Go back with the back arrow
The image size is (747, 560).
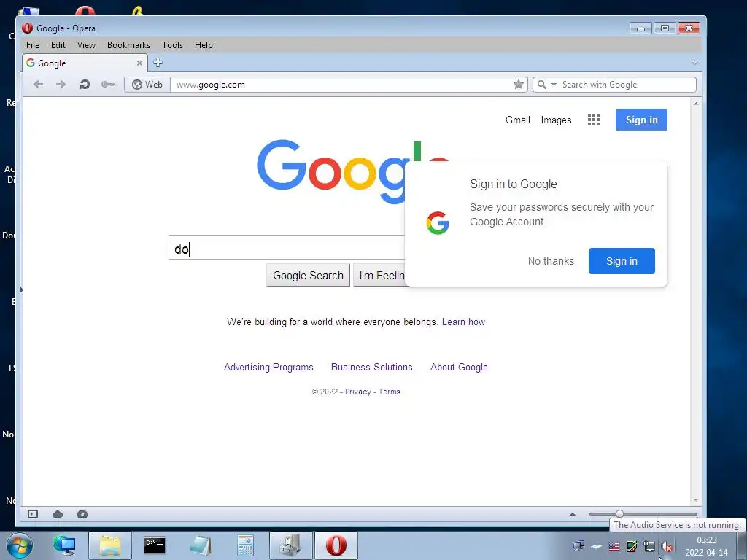click(39, 85)
